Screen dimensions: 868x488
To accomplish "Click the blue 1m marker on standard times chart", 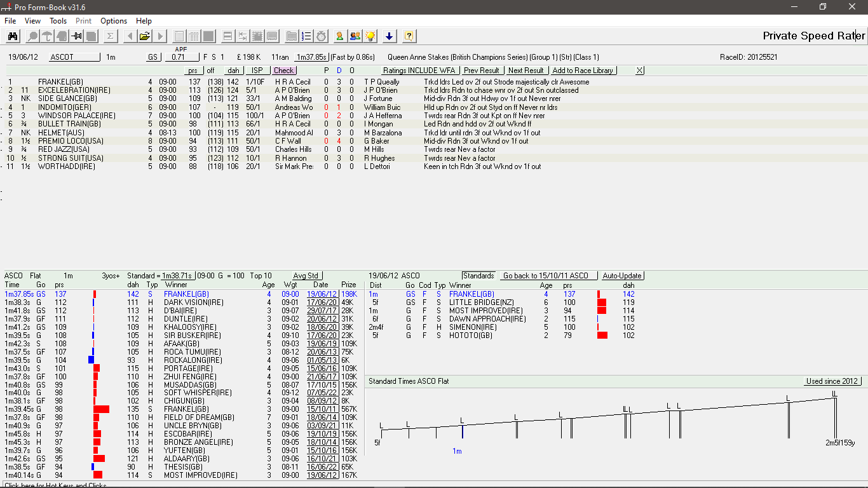I will (x=463, y=431).
